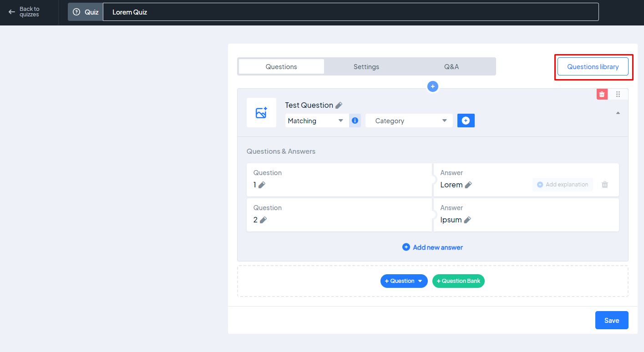Screen dimensions: 644x352
Task: Show info about Matching question type
Action: point(355,121)
